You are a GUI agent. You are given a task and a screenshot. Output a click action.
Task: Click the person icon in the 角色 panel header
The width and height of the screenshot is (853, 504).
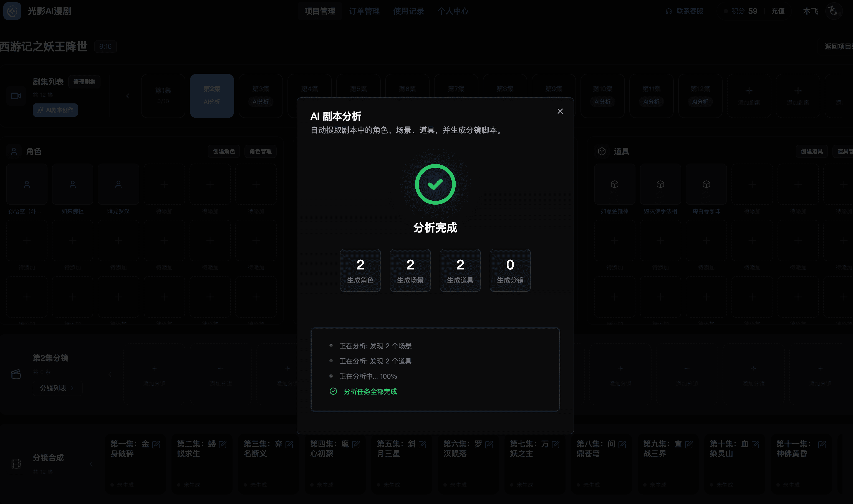tap(14, 151)
